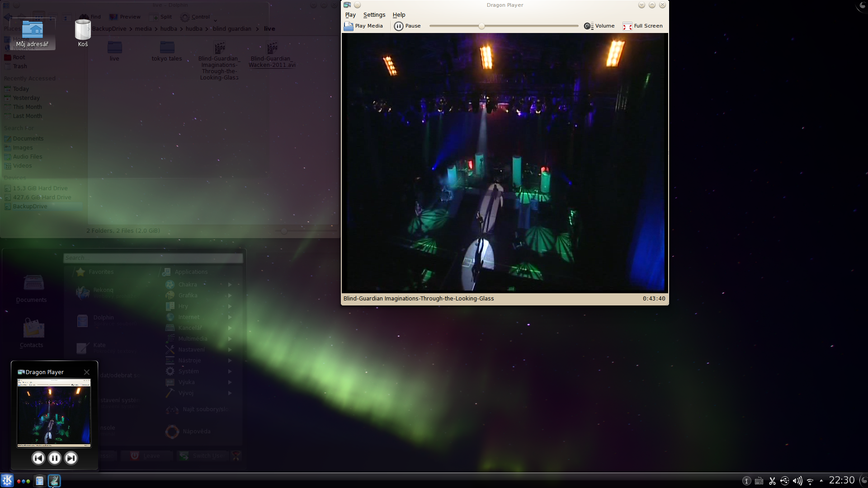Image resolution: width=868 pixels, height=488 pixels.
Task: Pause playback in Dragon Player toolbar
Action: [x=407, y=26]
